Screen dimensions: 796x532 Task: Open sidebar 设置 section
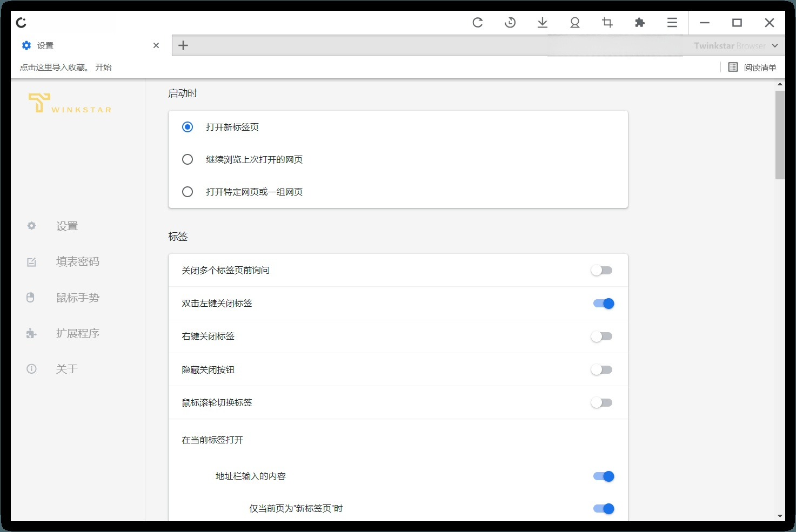click(67, 226)
